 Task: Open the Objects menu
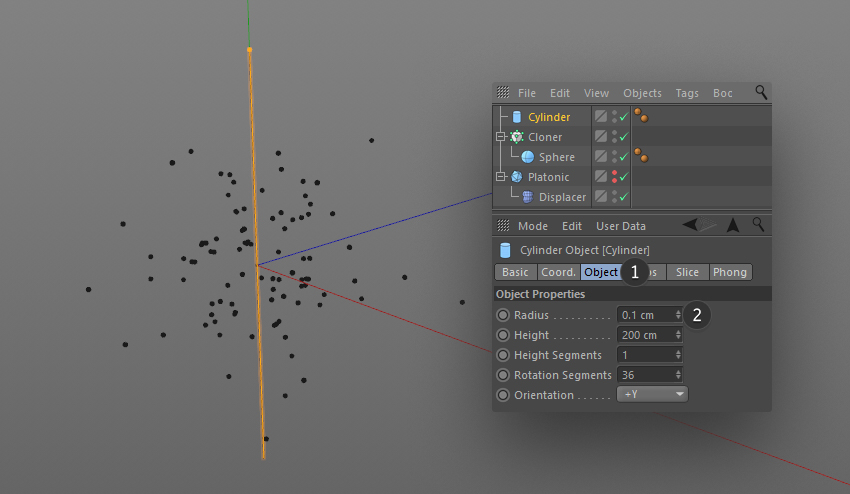642,93
